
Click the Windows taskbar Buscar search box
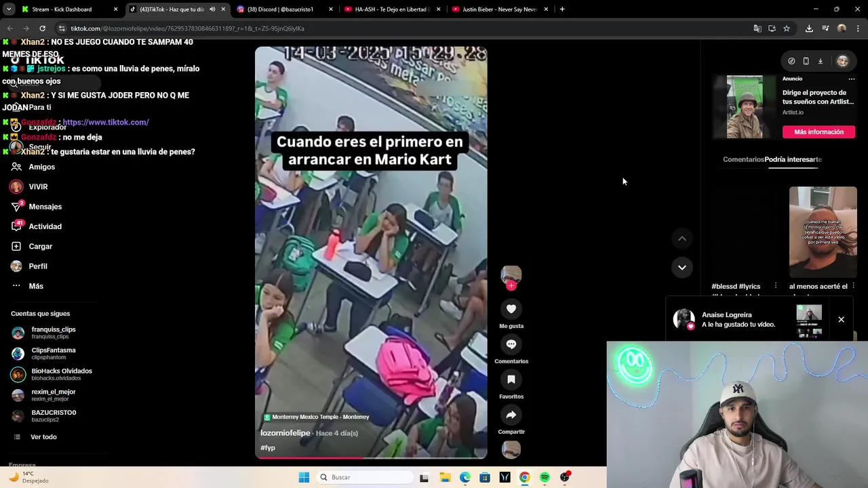(x=364, y=477)
